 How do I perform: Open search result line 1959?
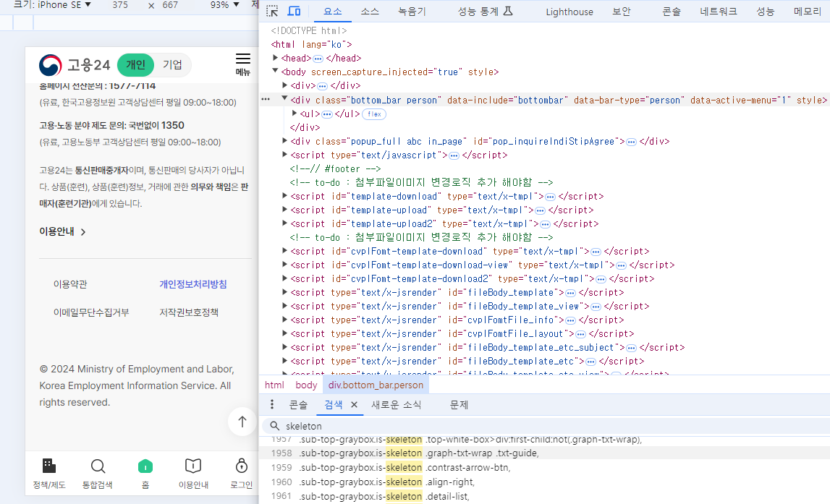(544, 468)
